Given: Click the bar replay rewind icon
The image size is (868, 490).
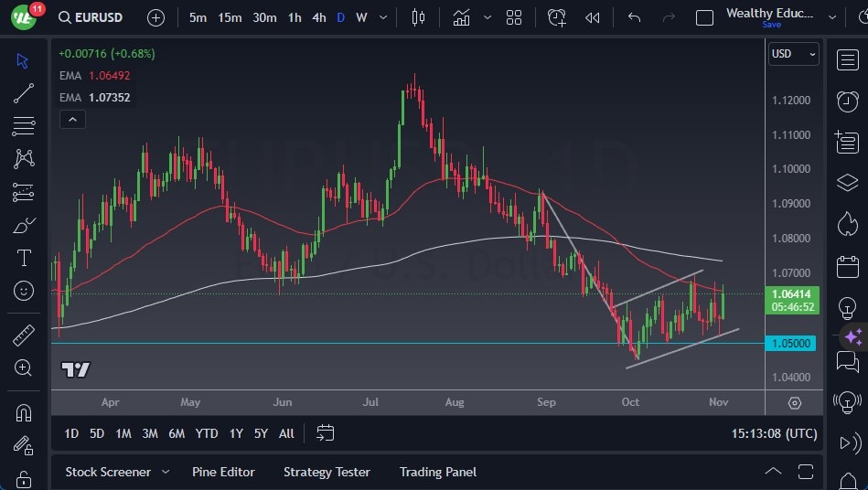Looking at the screenshot, I should click(x=593, y=17).
